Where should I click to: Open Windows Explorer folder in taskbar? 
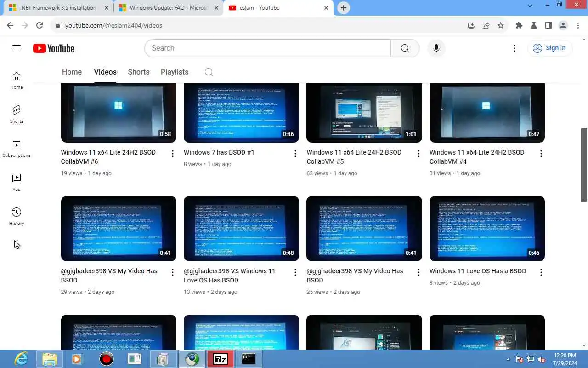click(49, 359)
